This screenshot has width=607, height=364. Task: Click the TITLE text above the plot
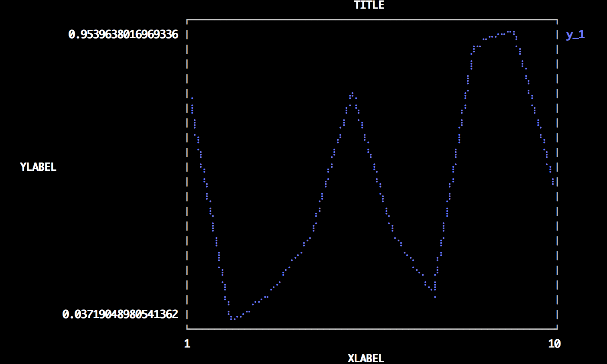point(369,5)
